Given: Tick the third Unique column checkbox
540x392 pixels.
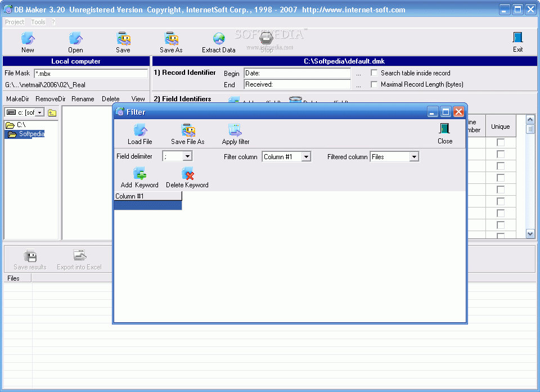Looking at the screenshot, I should (501, 166).
